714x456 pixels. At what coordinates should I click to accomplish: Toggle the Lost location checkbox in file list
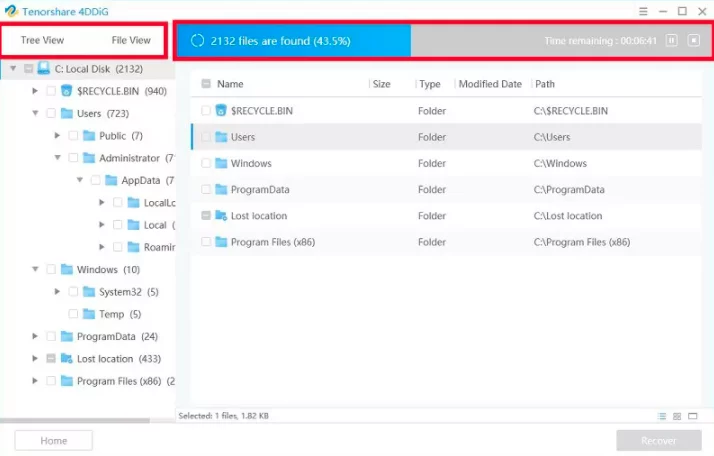click(206, 215)
